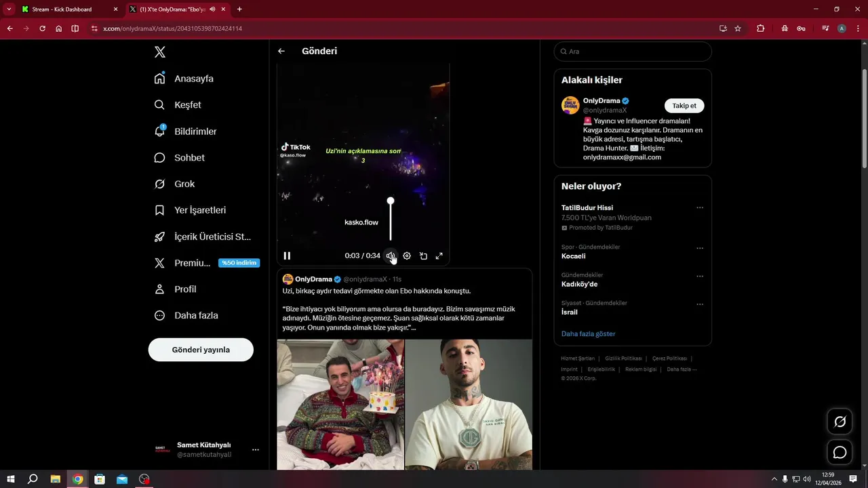Toggle picture-in-picture for the video

tap(423, 256)
